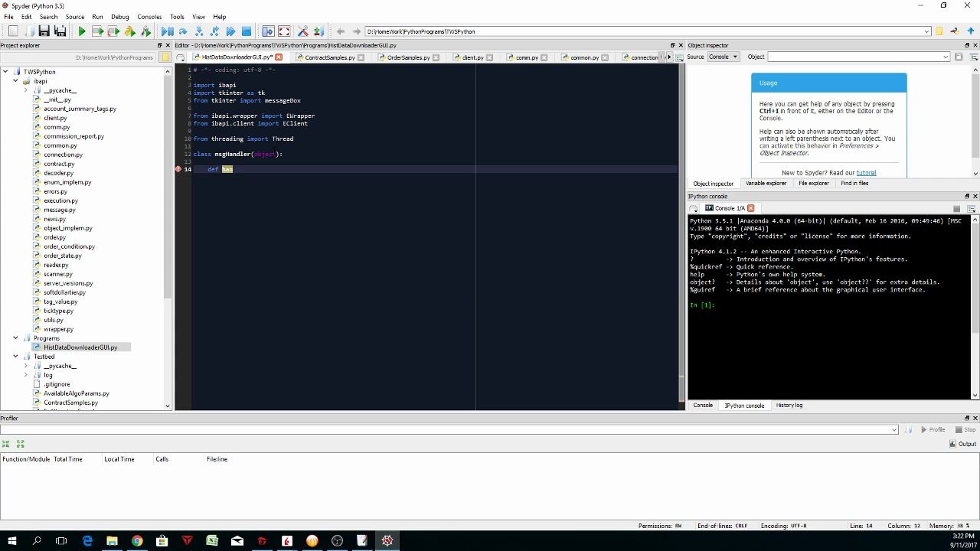
Task: Open the Debug menu
Action: 119,16
